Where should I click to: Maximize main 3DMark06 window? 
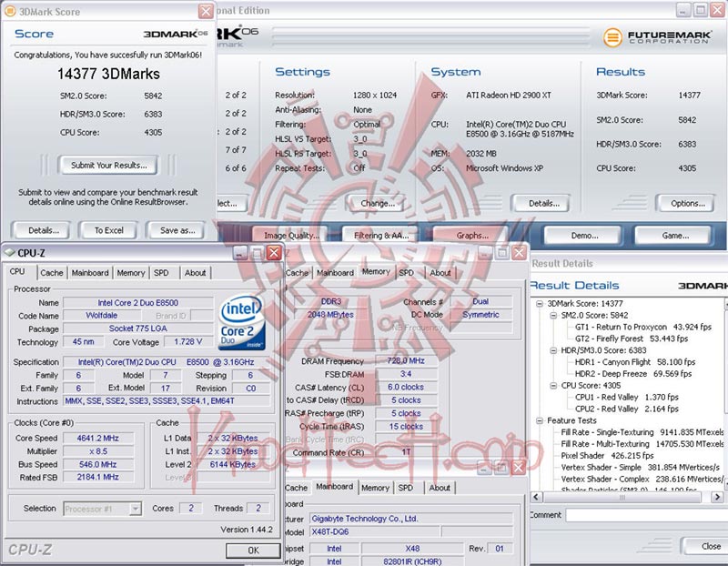click(x=701, y=10)
